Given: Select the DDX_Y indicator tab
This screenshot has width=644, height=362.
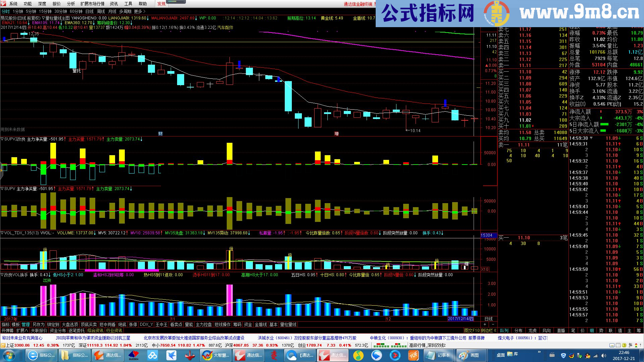Looking at the screenshot, I should [x=146, y=324].
